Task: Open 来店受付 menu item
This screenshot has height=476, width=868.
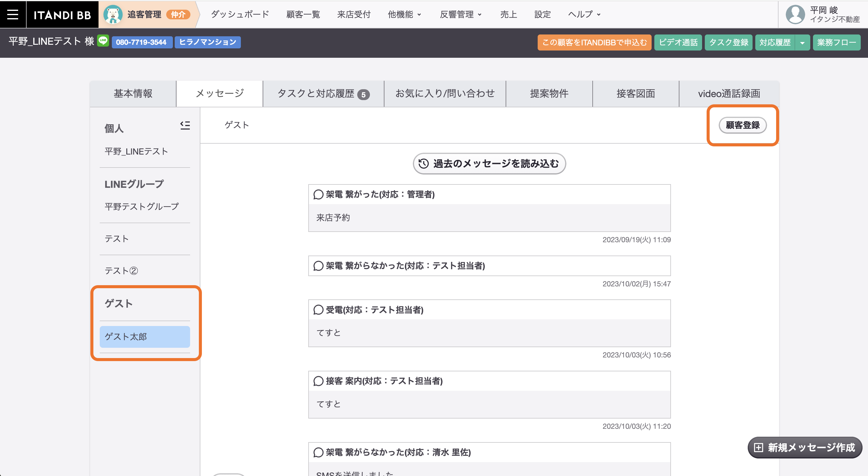Action: click(354, 15)
